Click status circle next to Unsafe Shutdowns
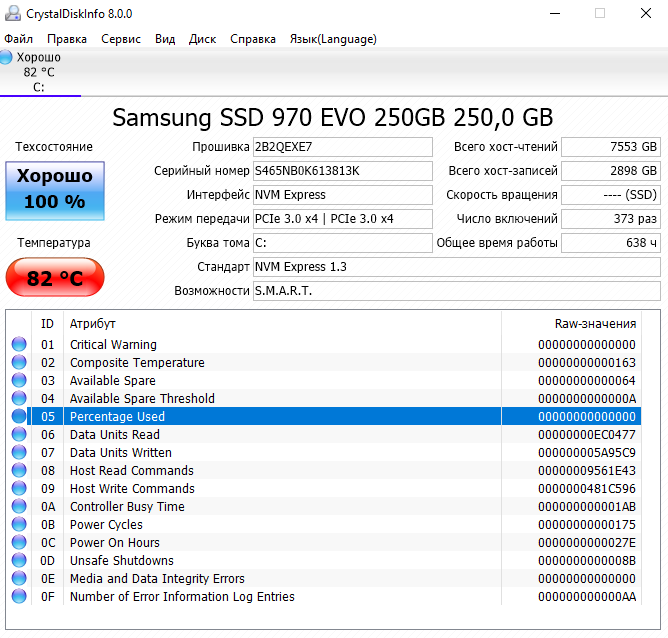Screen dimensions: 668x638 19,561
